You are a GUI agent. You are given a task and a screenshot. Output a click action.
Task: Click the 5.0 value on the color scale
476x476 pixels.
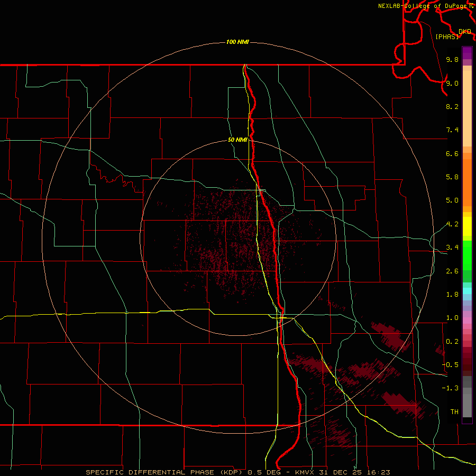pyautogui.click(x=452, y=200)
